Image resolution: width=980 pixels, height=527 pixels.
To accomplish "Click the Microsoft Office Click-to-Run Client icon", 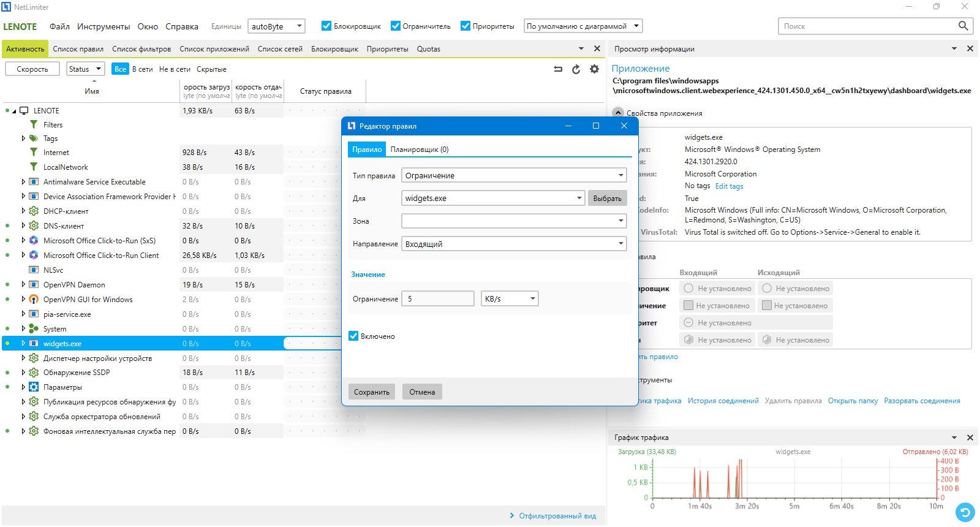I will point(34,256).
